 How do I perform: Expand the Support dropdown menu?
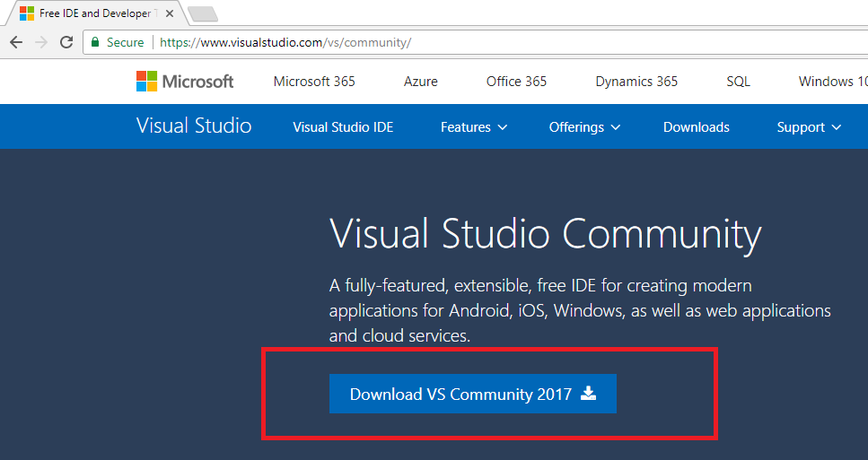coord(809,127)
